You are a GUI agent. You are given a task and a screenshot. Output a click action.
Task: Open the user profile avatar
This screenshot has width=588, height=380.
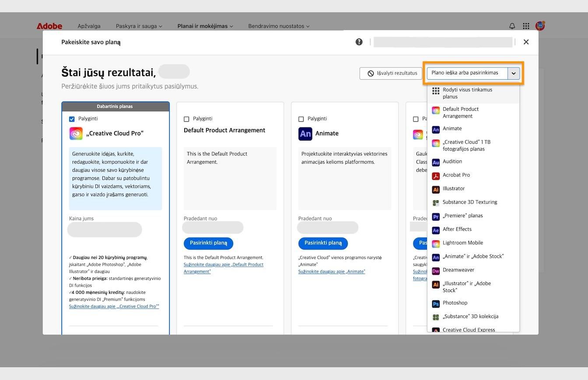(x=540, y=26)
